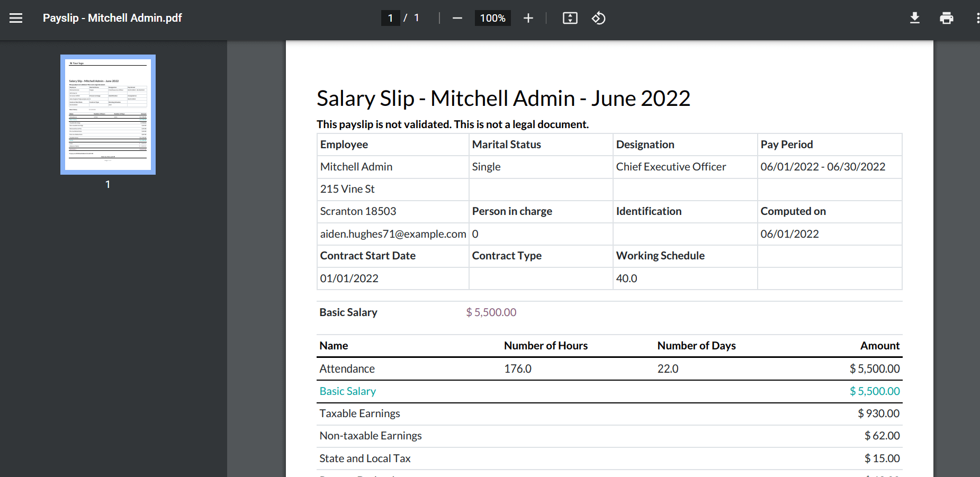Click Scranton 18503 text
Viewport: 980px width, 477px height.
[358, 211]
